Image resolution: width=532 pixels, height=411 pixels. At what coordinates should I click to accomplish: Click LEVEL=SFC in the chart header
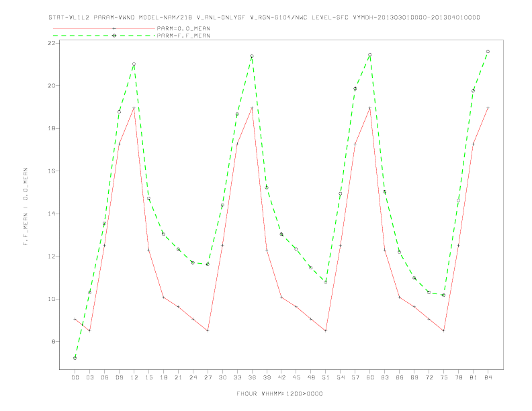pyautogui.click(x=330, y=17)
